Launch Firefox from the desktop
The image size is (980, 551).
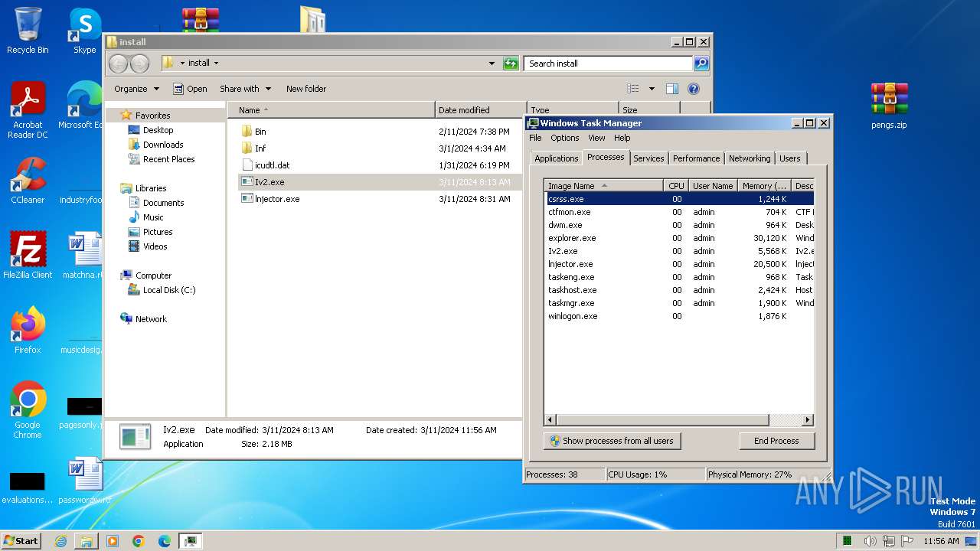(28, 330)
